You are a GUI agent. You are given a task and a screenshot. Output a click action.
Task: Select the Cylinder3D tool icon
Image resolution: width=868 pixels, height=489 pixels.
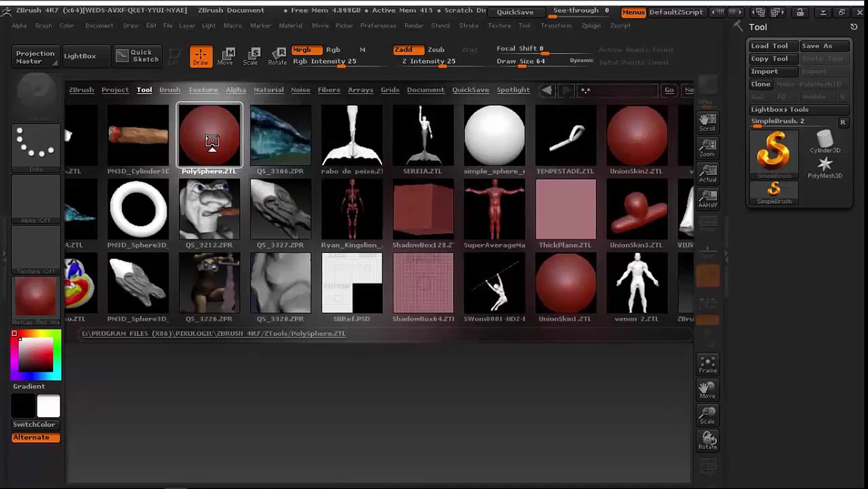[825, 141]
